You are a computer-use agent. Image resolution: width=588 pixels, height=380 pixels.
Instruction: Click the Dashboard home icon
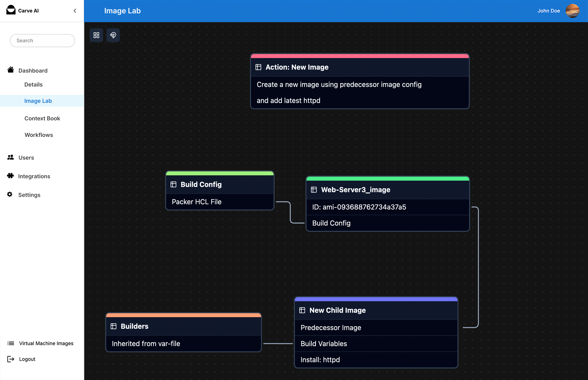(x=11, y=70)
